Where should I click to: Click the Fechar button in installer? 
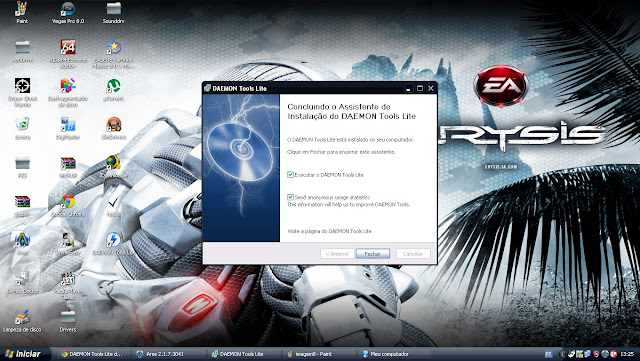coord(373,254)
